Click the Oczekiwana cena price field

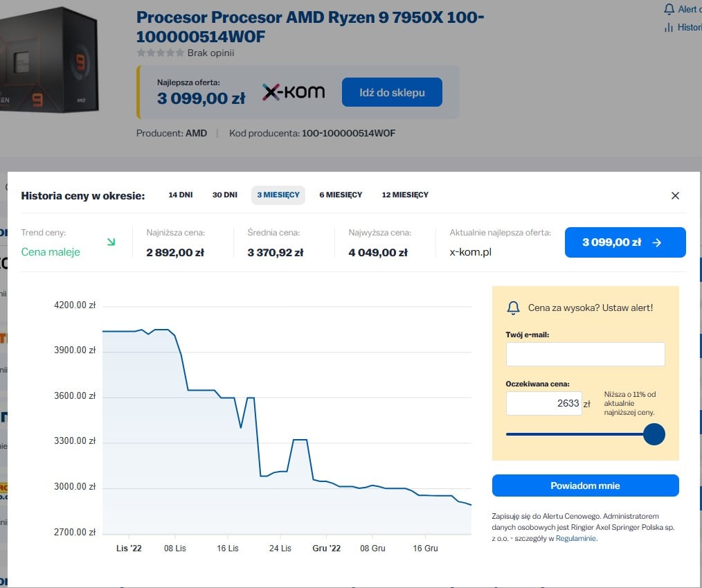coord(544,403)
